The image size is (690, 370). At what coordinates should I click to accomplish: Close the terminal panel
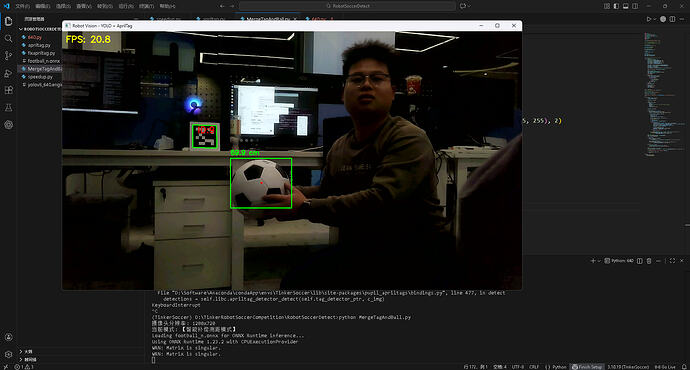click(x=682, y=261)
